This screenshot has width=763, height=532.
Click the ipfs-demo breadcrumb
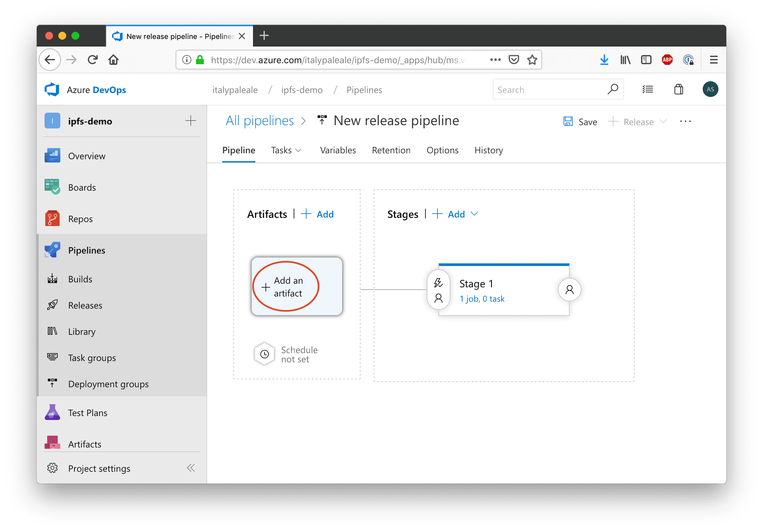pyautogui.click(x=302, y=90)
